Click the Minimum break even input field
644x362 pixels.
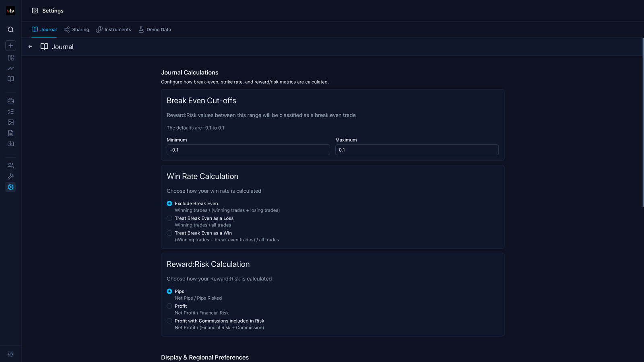[x=248, y=150]
